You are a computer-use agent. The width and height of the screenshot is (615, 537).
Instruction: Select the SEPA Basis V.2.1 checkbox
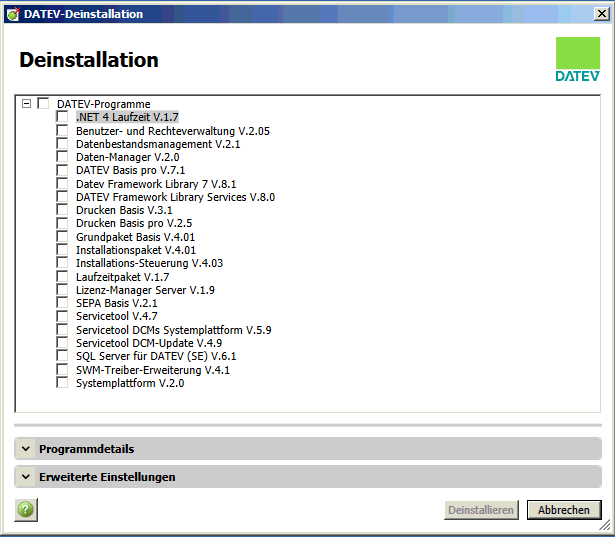62,303
